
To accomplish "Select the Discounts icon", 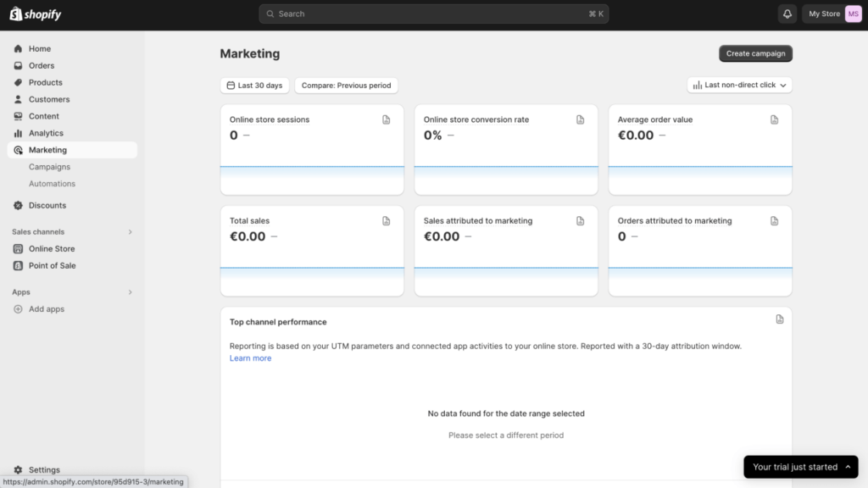I will point(17,205).
